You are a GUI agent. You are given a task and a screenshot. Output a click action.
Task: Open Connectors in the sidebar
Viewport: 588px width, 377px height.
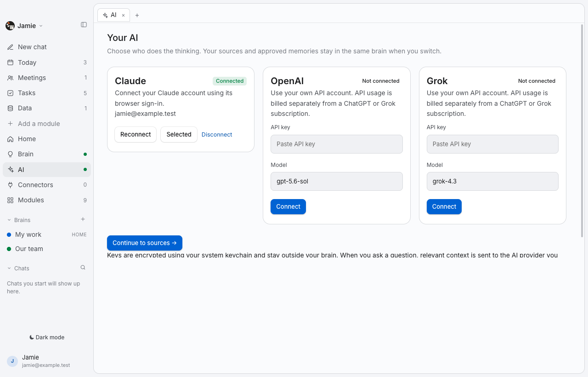coord(47,185)
